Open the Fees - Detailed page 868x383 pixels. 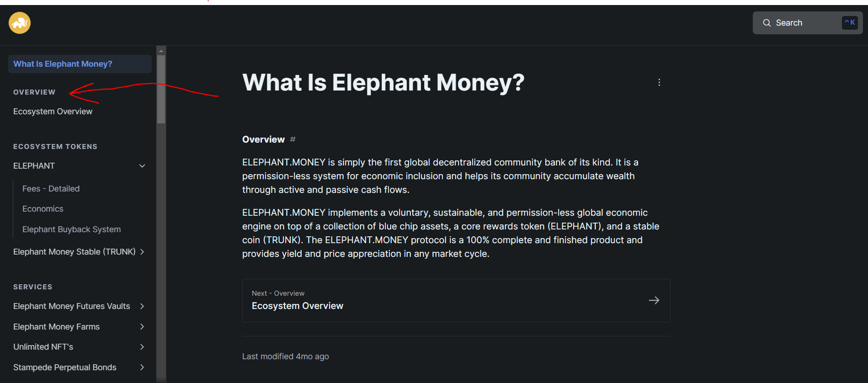click(x=51, y=189)
